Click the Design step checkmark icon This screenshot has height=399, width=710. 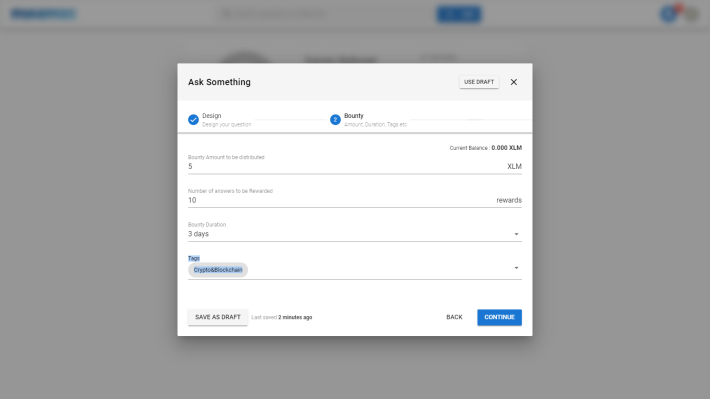193,120
